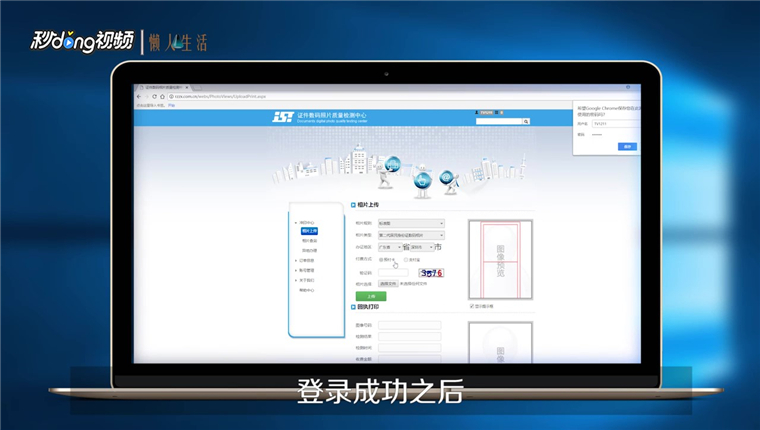Click the bookmark link in bookmarks bar
This screenshot has width=760, height=430.
[171, 105]
